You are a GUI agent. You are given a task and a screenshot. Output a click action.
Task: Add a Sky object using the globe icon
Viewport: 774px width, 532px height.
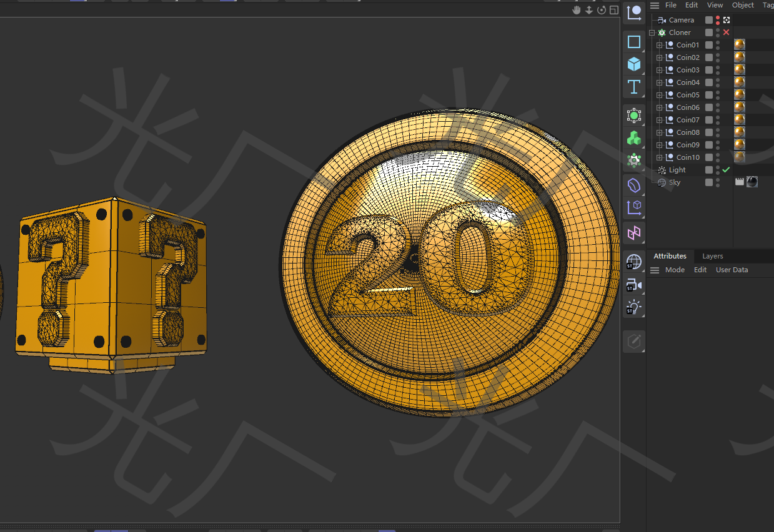coord(633,262)
